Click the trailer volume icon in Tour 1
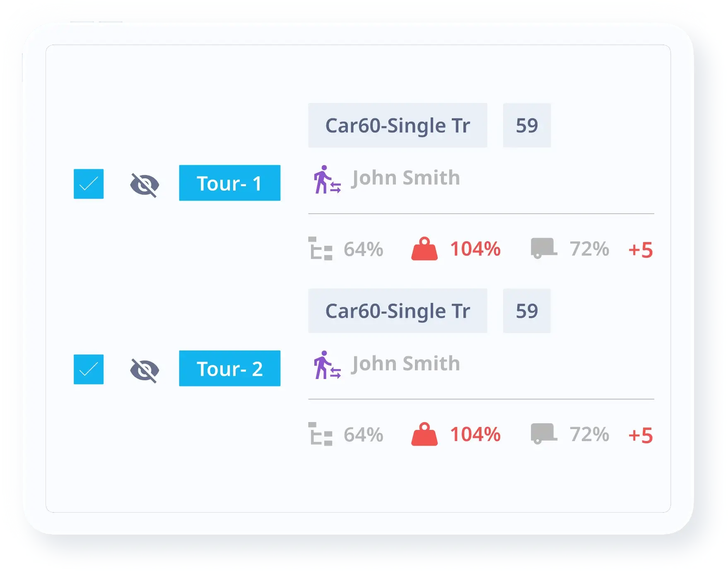 (x=543, y=248)
